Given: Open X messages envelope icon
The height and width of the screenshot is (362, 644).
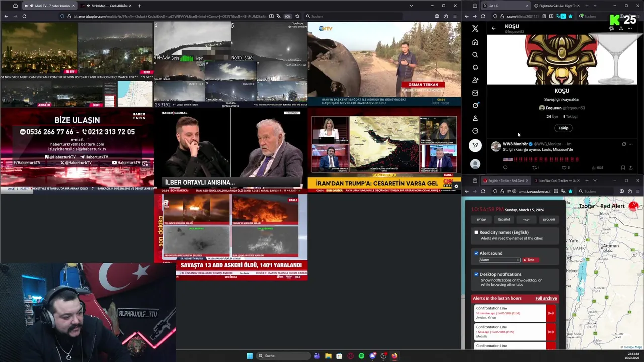Looking at the screenshot, I should pos(475,93).
